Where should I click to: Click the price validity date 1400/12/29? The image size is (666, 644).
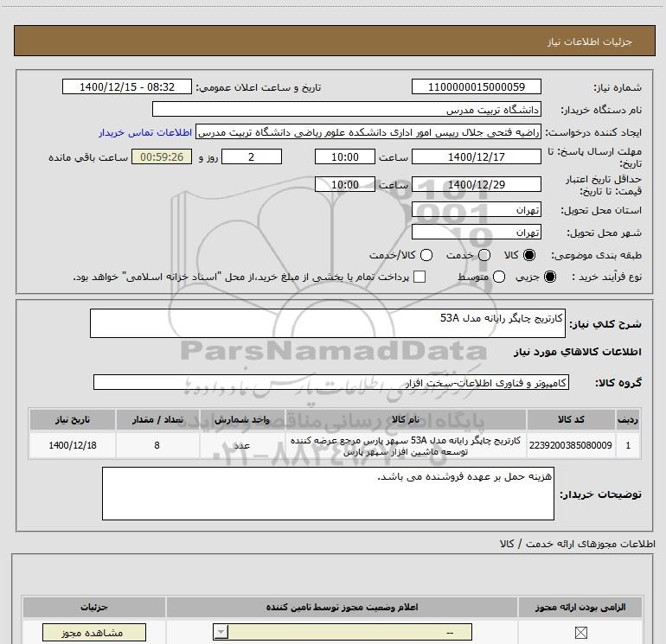(x=476, y=185)
